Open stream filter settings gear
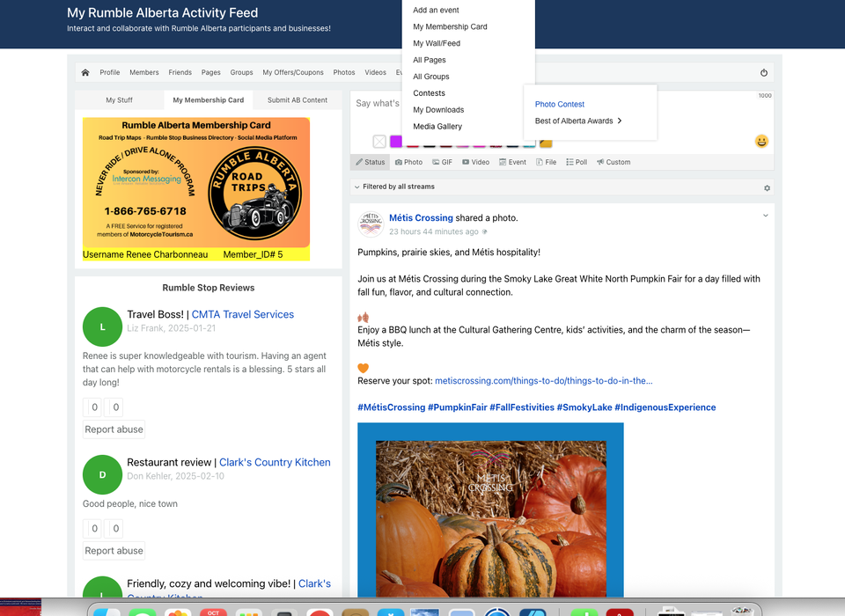This screenshot has height=616, width=845. (767, 187)
